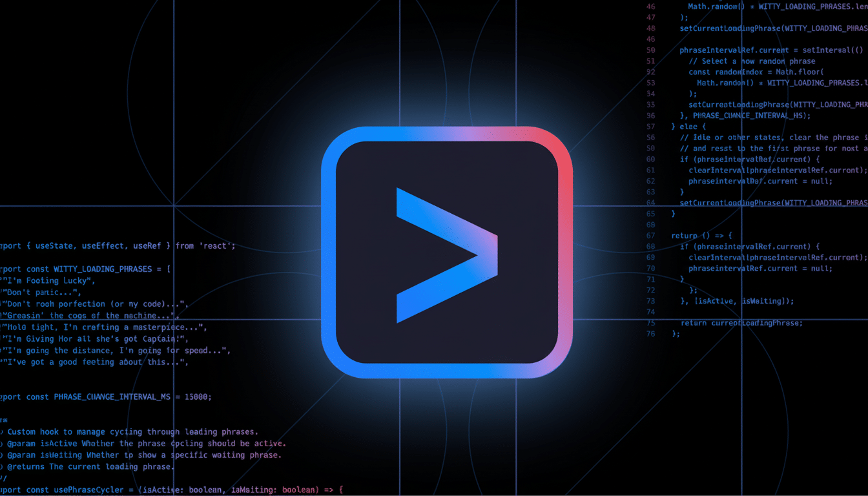Select the "all she's got Captain" phrase line
The width and height of the screenshot is (868, 496).
coord(96,339)
